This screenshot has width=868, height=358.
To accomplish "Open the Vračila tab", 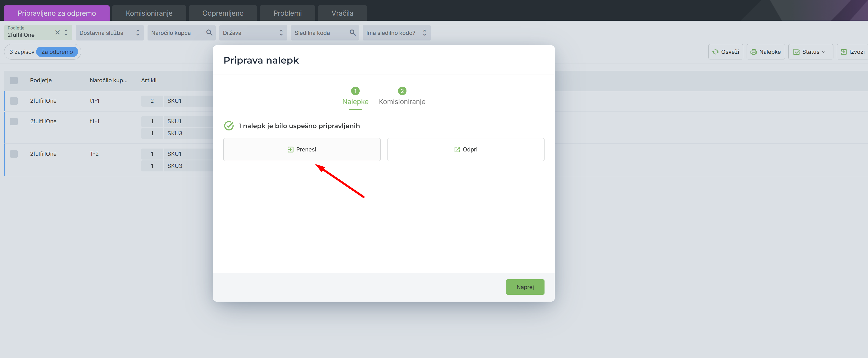I will point(342,13).
